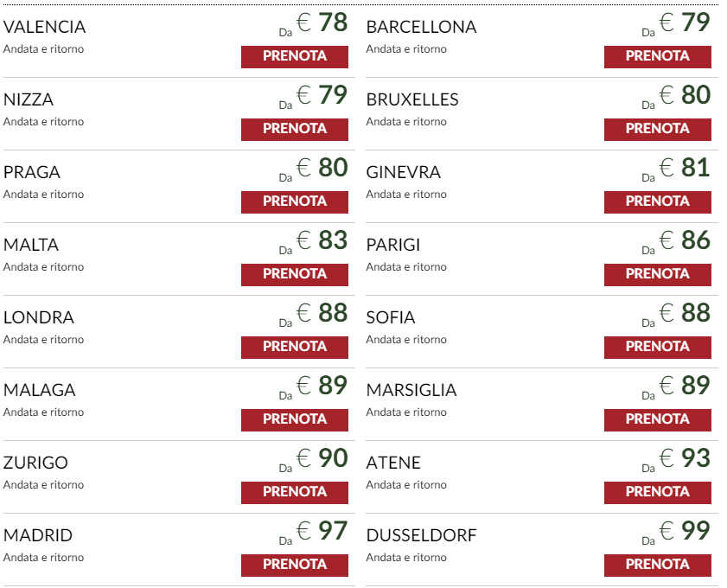The height and width of the screenshot is (588, 727).
Task: Reserve the Dusseldorf flight via PRENOTA
Action: [657, 565]
